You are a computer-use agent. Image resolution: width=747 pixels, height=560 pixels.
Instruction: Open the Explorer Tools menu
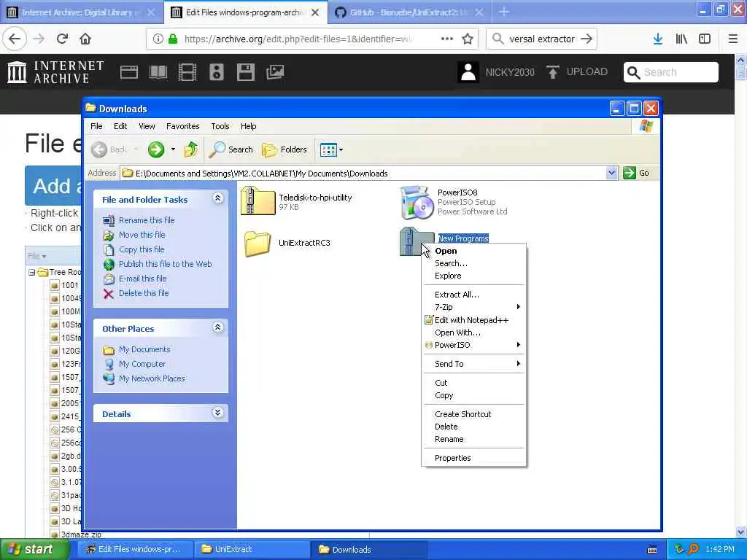pos(220,126)
